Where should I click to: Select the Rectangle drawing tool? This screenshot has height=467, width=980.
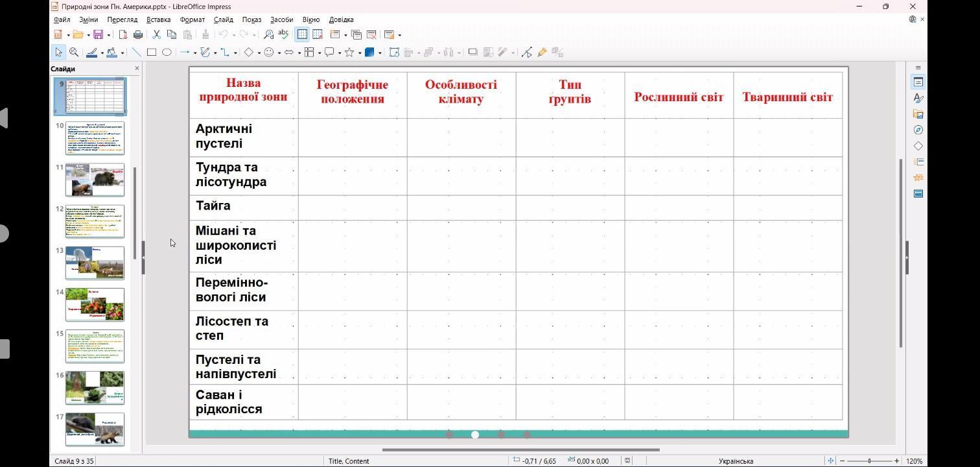[x=152, y=53]
